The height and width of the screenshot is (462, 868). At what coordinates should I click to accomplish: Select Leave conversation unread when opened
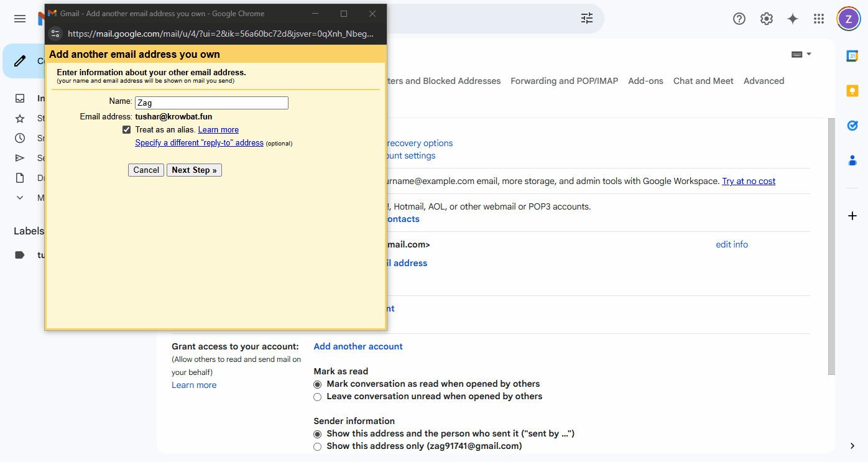318,397
